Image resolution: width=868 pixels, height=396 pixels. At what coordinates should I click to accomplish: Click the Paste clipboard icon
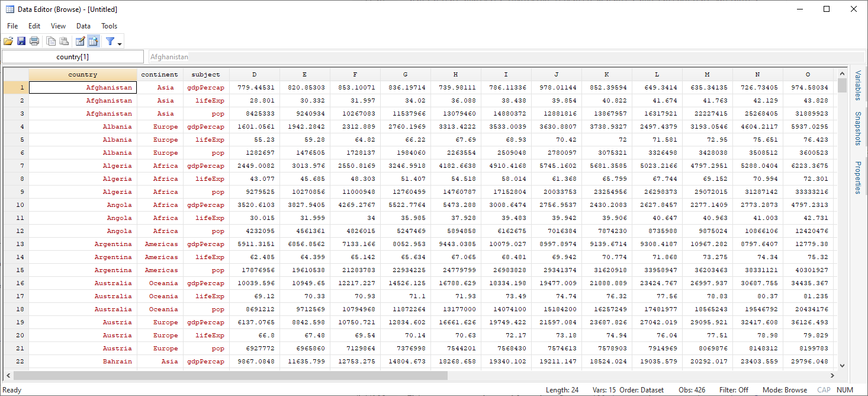click(x=64, y=41)
